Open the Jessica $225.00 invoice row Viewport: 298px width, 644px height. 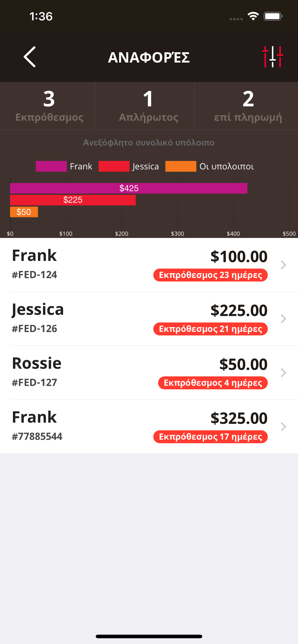[149, 319]
